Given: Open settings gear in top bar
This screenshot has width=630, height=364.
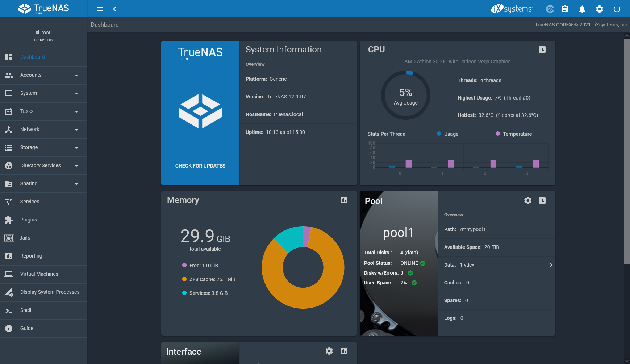Looking at the screenshot, I should [x=600, y=9].
